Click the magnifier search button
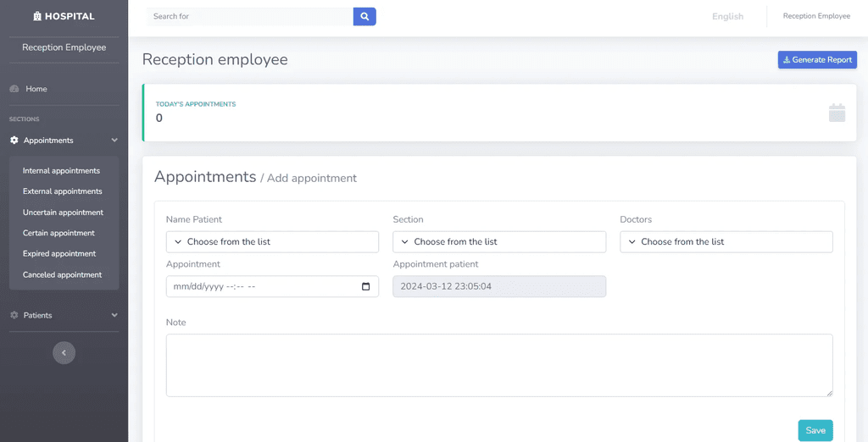The width and height of the screenshot is (868, 442). (x=364, y=17)
